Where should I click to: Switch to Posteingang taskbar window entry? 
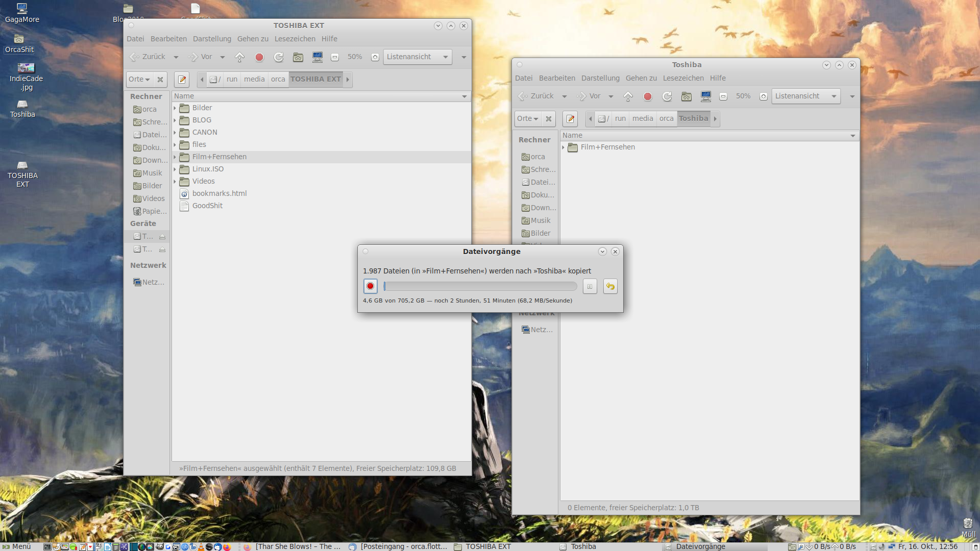[x=398, y=546]
